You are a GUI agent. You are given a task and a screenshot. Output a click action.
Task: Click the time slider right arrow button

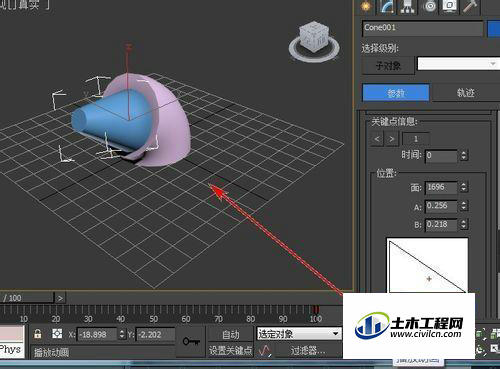coord(60,298)
